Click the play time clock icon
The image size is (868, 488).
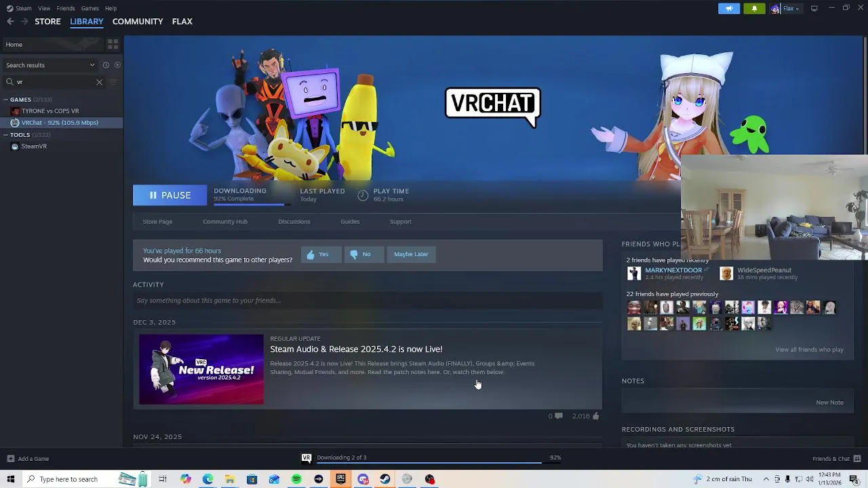(x=363, y=195)
